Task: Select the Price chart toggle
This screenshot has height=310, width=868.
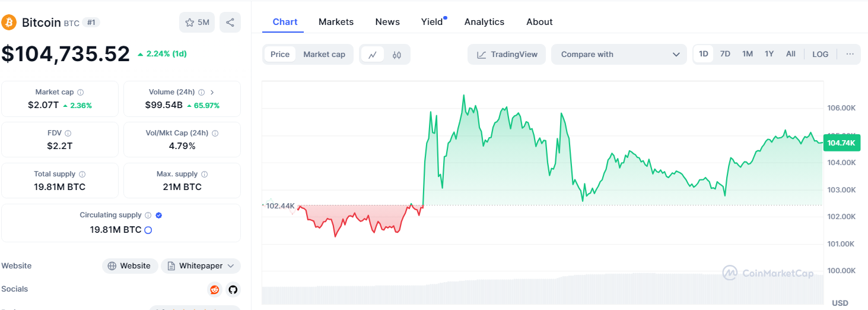Action: click(280, 54)
